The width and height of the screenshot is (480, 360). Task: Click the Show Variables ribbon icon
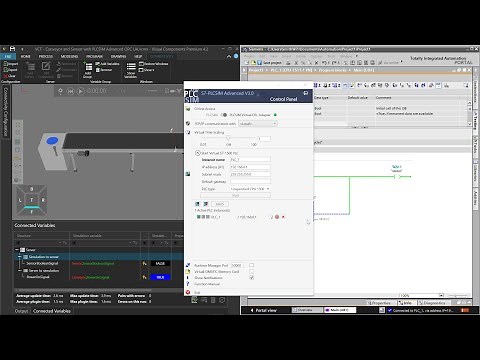coord(131,70)
